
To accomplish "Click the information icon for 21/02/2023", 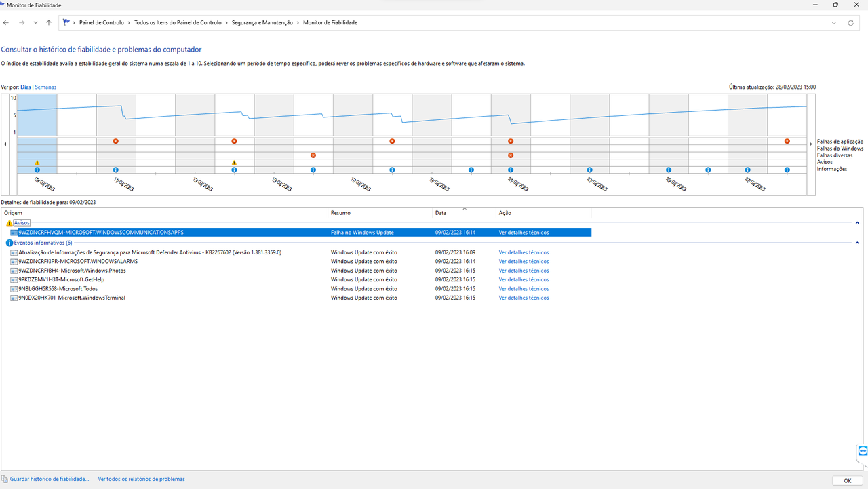I will pos(511,170).
